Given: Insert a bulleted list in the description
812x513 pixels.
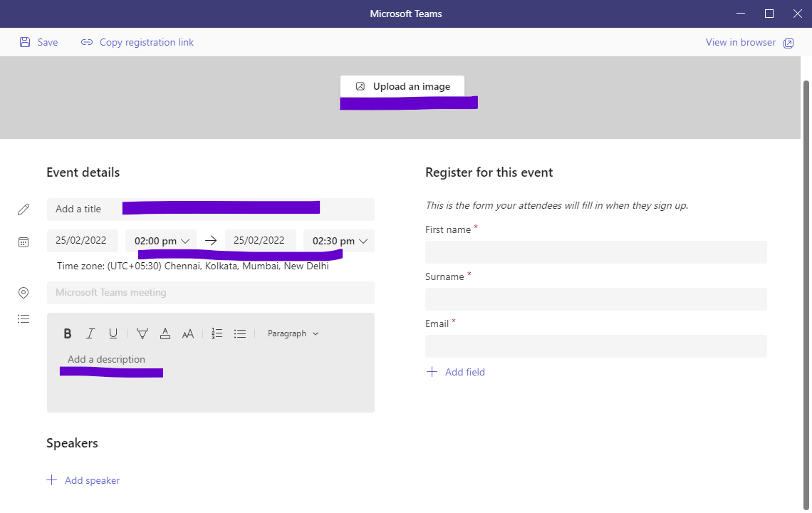Looking at the screenshot, I should (x=240, y=333).
